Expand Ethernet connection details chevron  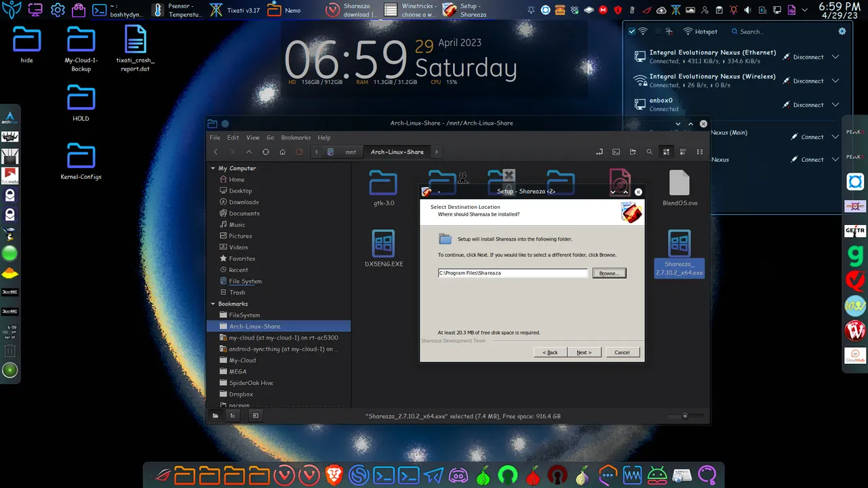[835, 57]
